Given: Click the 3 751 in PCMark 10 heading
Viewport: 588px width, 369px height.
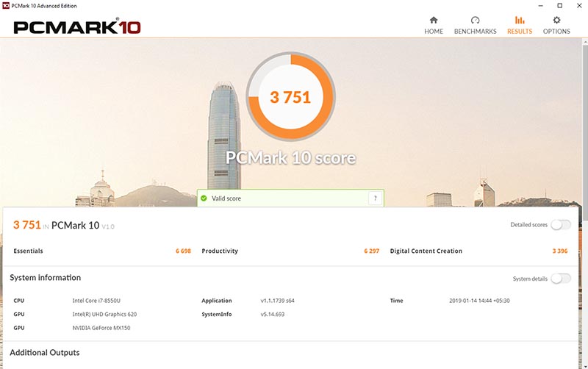Looking at the screenshot, I should 64,225.
